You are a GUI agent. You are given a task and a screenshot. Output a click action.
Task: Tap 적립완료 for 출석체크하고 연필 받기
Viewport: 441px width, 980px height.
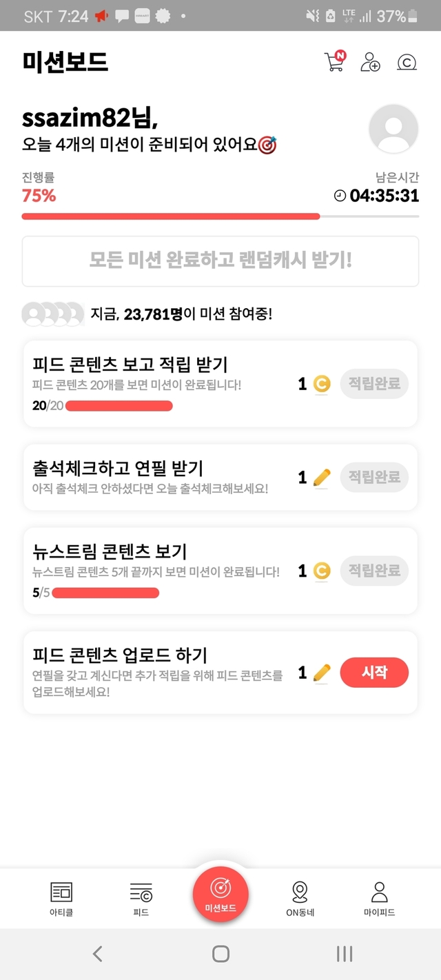click(x=374, y=477)
